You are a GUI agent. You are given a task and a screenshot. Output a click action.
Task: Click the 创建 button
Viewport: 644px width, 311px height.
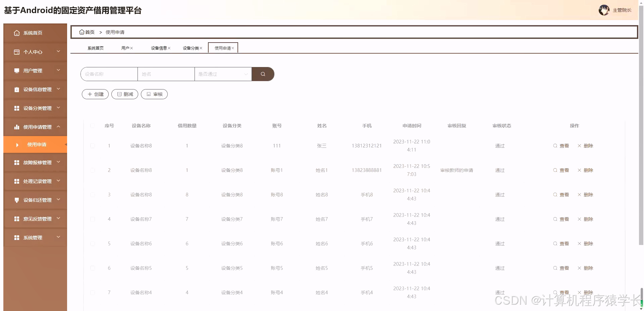tap(95, 94)
